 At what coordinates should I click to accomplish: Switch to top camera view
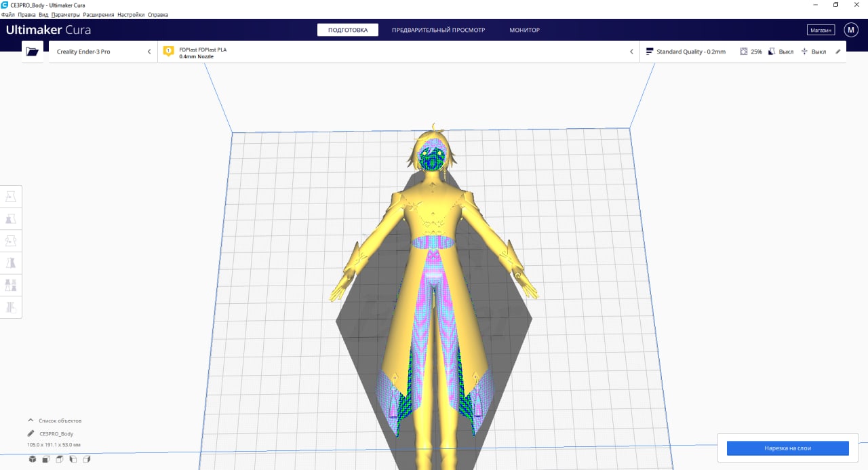click(x=59, y=459)
